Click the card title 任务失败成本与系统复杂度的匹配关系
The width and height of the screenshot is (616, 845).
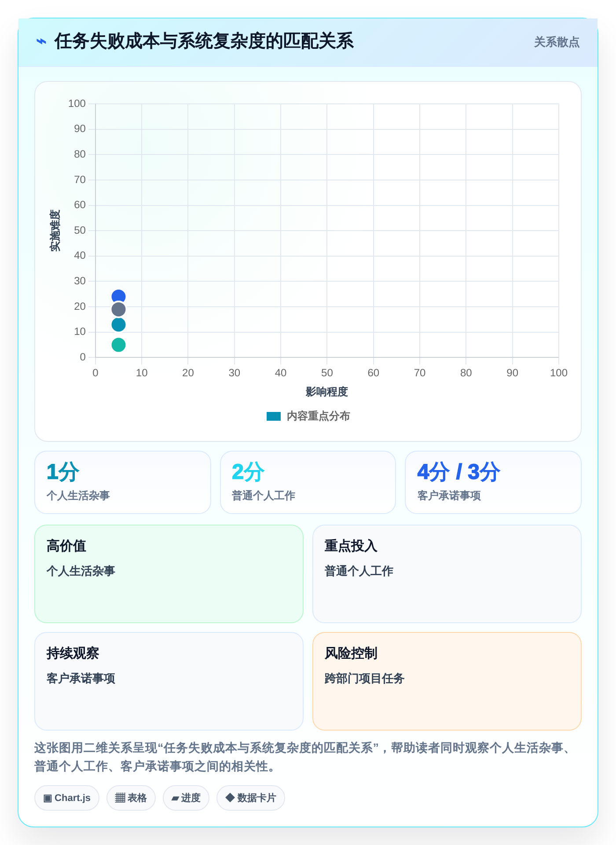[x=204, y=41]
